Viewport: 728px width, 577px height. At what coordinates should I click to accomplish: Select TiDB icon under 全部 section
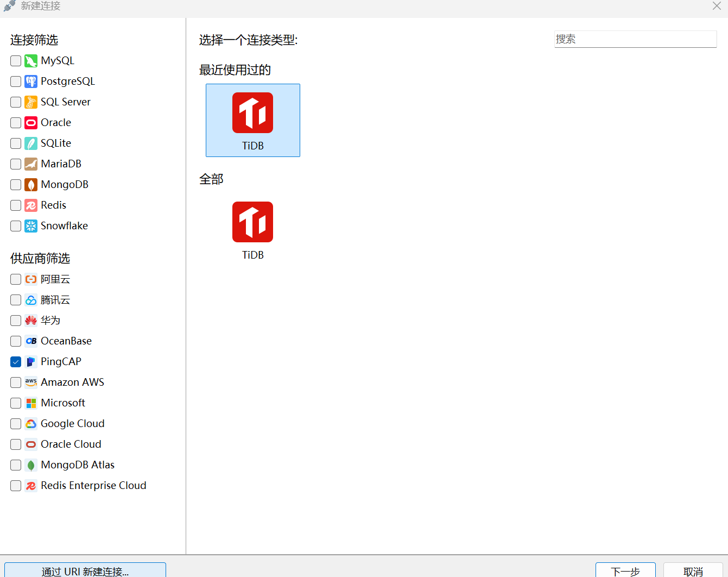[253, 222]
